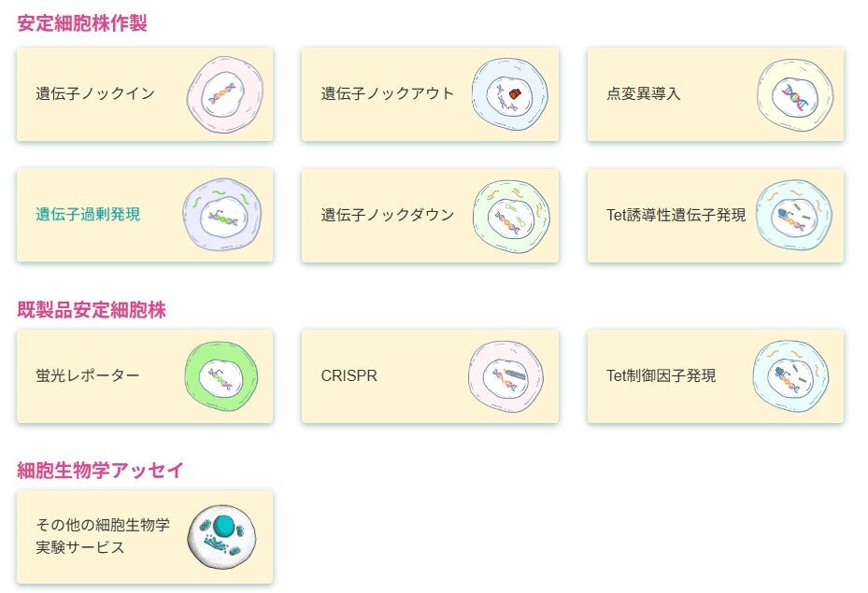
Task: Select the Tet誘導性遺伝子発現 text link
Action: [x=676, y=215]
